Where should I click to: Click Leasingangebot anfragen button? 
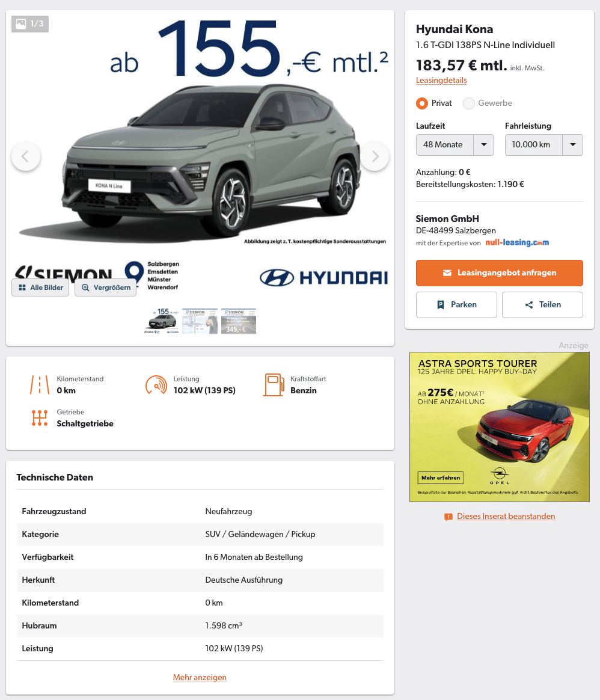coord(500,273)
